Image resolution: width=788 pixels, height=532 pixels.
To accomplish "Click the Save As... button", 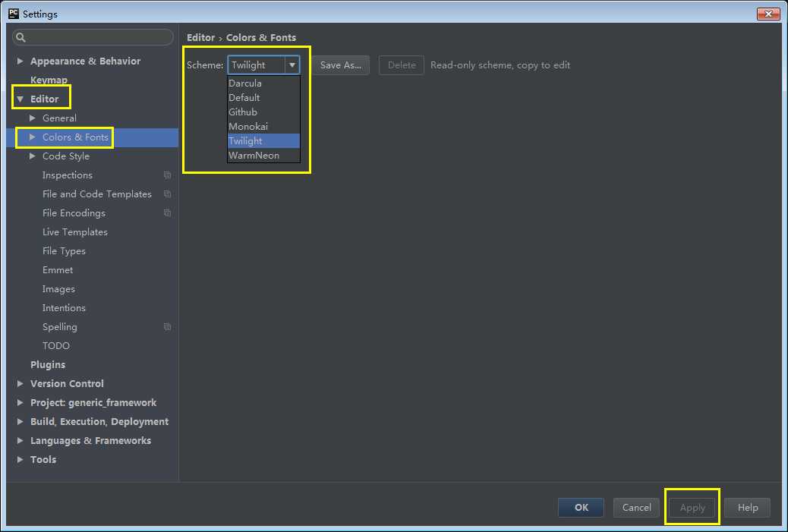I will click(x=341, y=65).
